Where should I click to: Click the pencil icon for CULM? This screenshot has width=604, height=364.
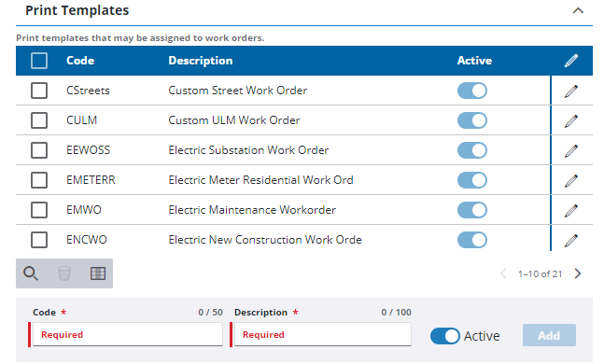point(571,121)
